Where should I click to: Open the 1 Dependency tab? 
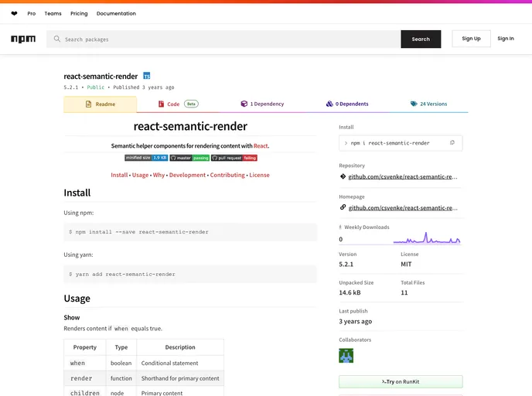tap(262, 104)
